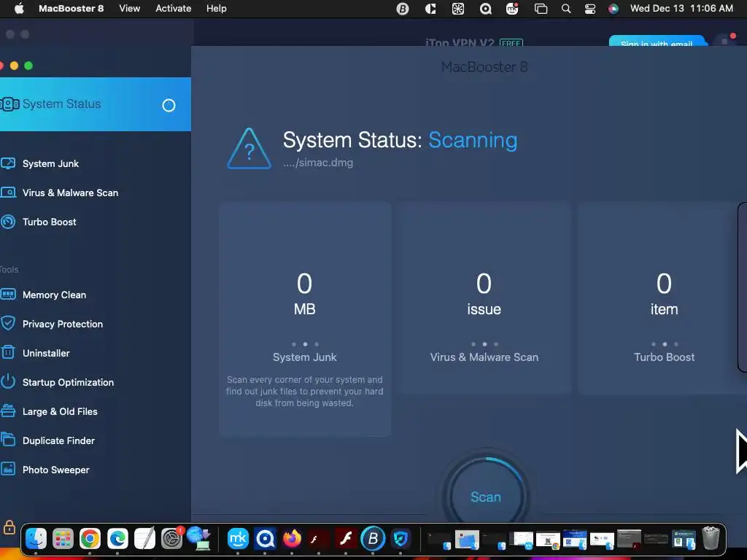Open the Turbo Boost summary card
This screenshot has width=747, height=560.
pyautogui.click(x=664, y=298)
